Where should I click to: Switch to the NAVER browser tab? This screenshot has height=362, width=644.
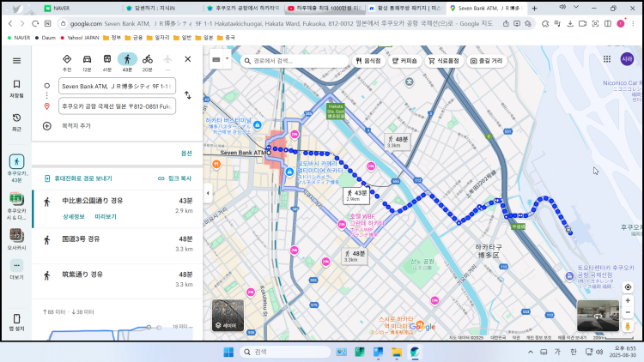pos(82,9)
